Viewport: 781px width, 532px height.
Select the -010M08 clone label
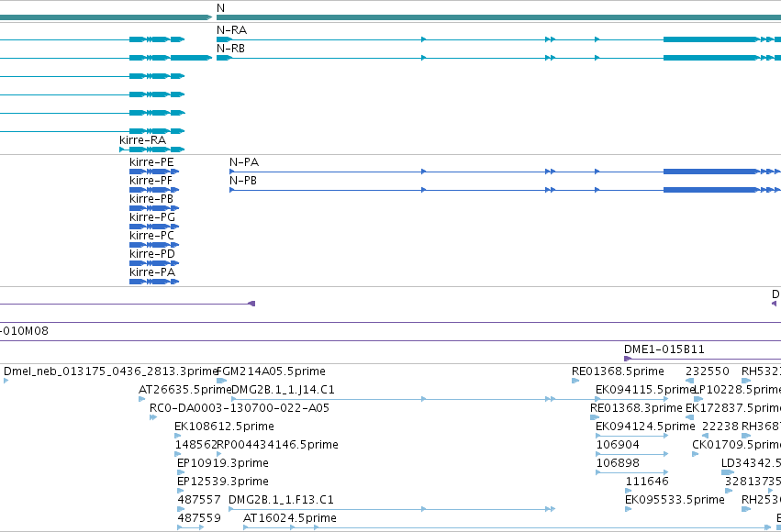[x=25, y=331]
